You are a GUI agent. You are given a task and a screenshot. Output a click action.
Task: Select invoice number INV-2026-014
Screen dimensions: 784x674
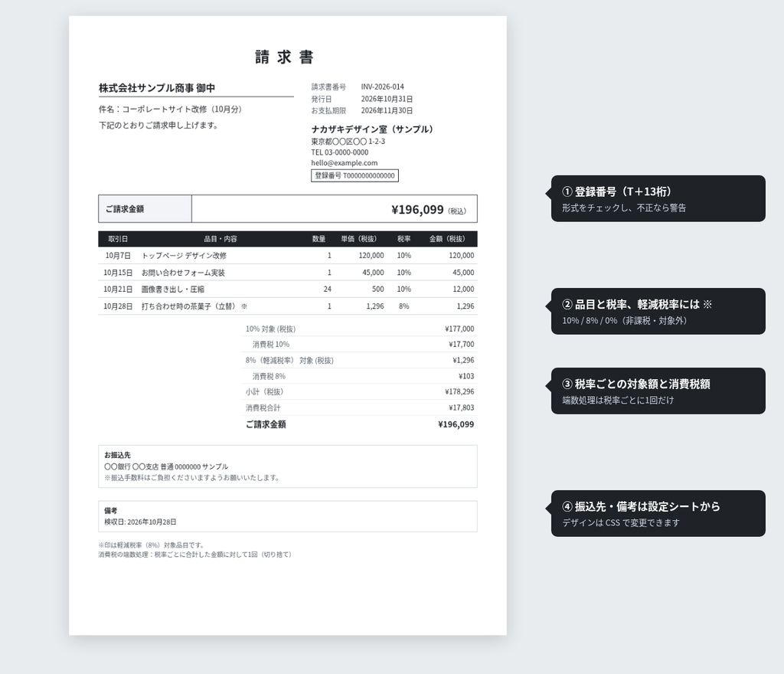click(x=383, y=87)
